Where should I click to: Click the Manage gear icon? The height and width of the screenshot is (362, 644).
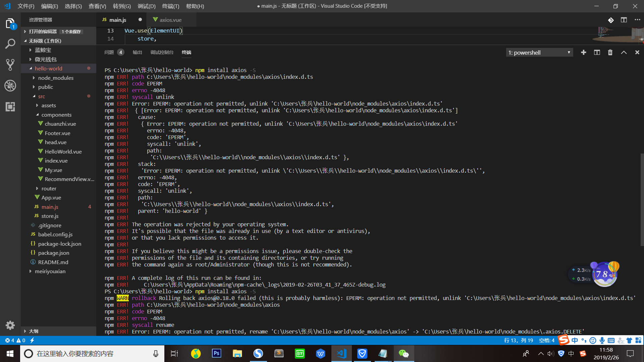click(x=10, y=325)
